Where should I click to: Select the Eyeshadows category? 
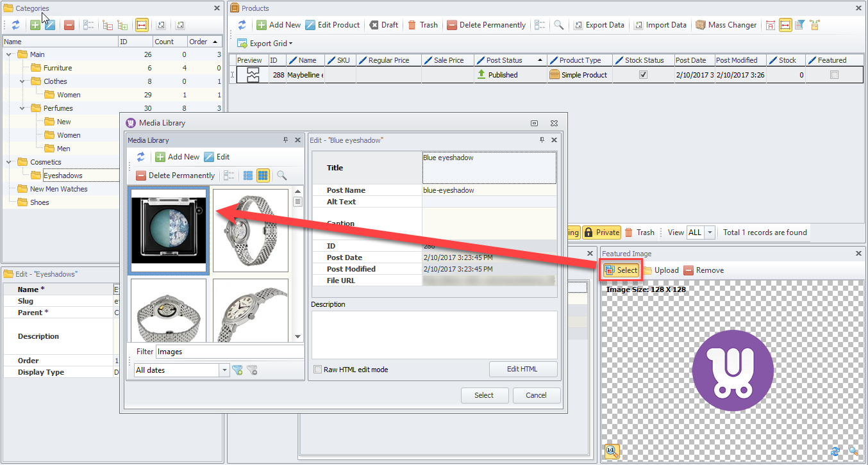point(63,175)
